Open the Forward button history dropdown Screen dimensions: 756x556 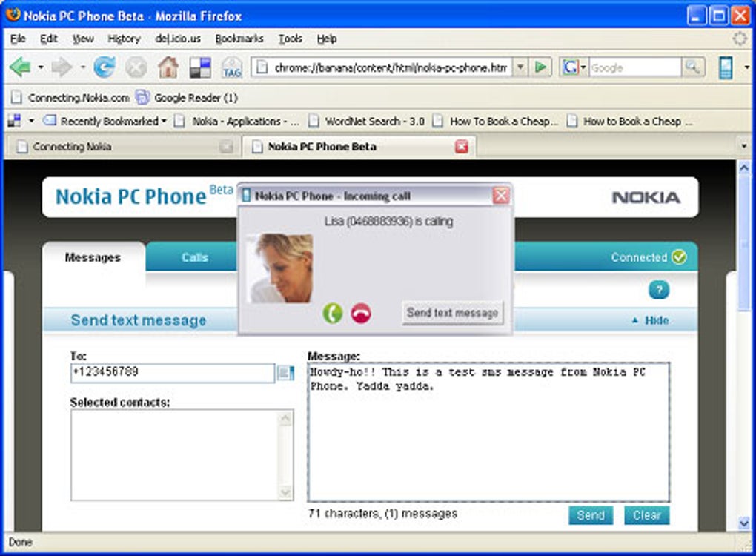pyautogui.click(x=82, y=67)
